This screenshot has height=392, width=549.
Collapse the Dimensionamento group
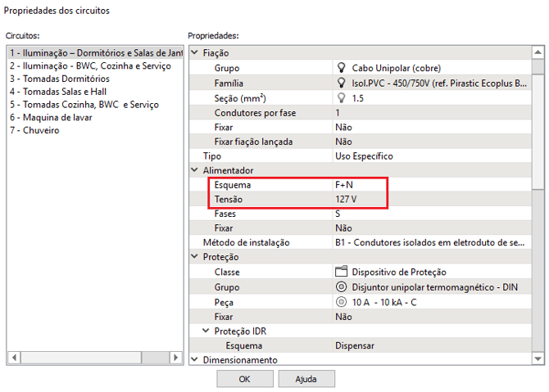[194, 359]
